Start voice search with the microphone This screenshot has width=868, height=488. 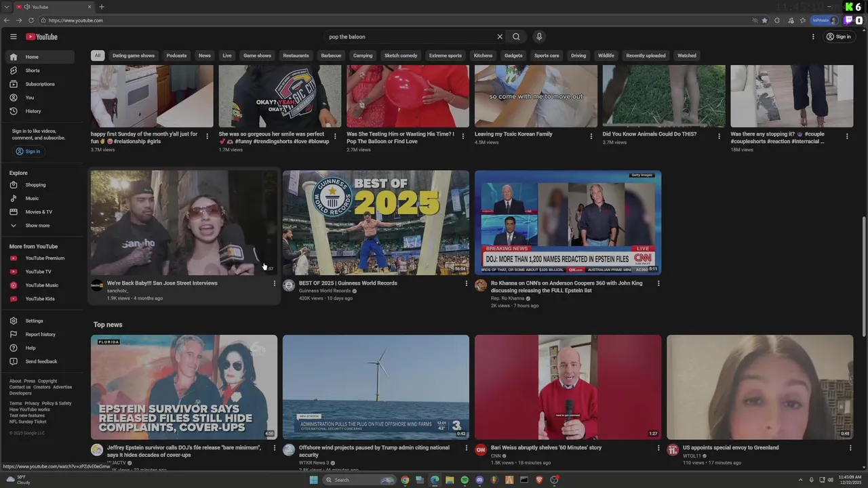click(x=539, y=37)
